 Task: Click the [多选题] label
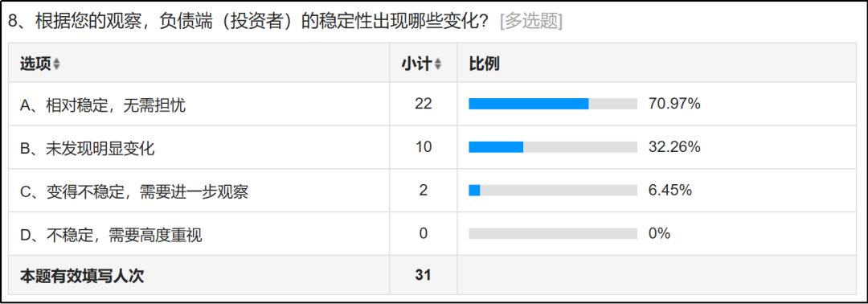click(531, 21)
